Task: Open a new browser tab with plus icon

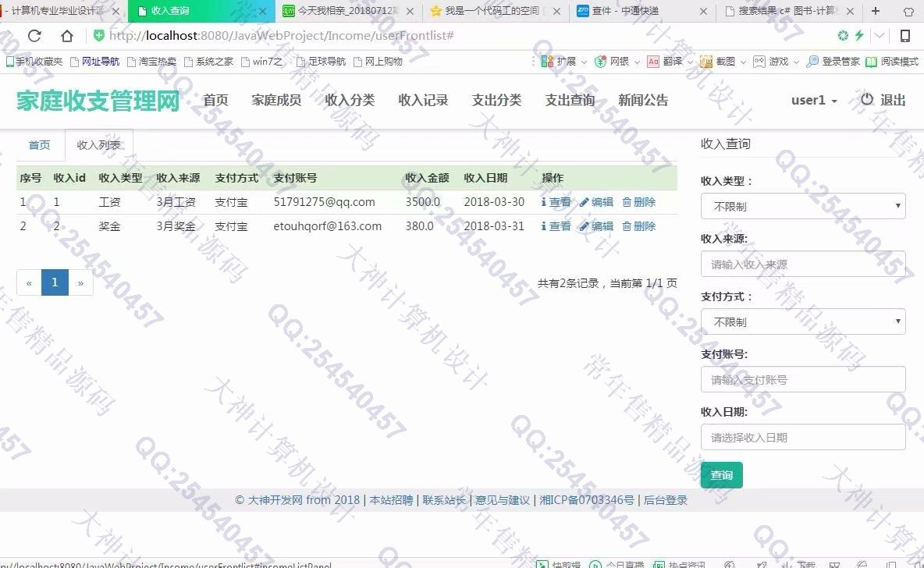Action: coord(876,11)
